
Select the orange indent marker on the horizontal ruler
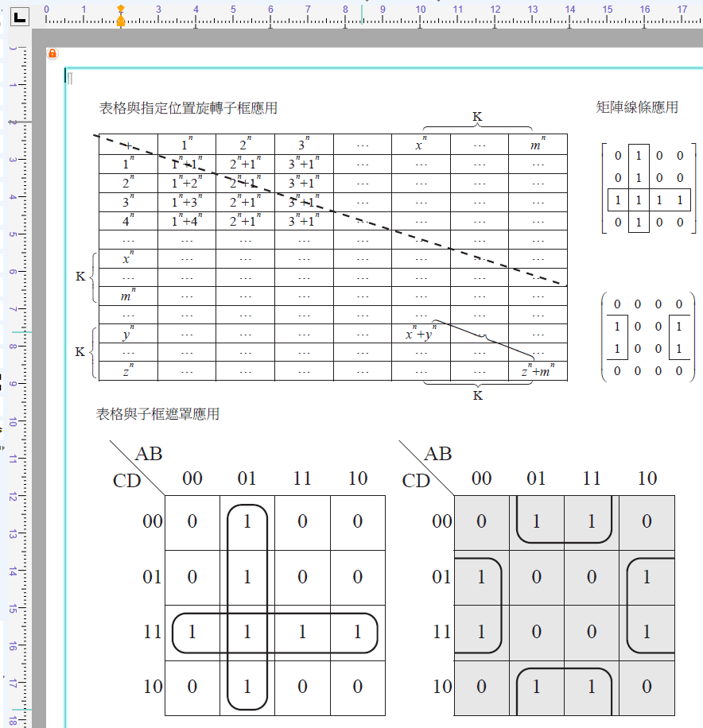(x=121, y=16)
